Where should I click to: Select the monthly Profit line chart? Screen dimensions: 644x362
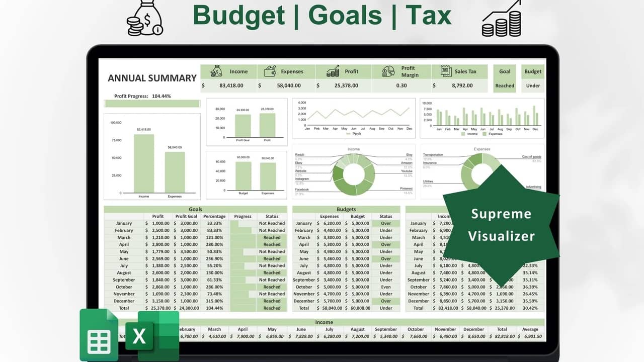click(x=354, y=118)
